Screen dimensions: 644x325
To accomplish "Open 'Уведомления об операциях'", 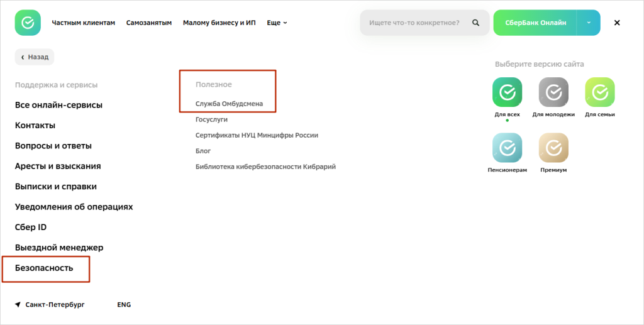I will coord(74,206).
